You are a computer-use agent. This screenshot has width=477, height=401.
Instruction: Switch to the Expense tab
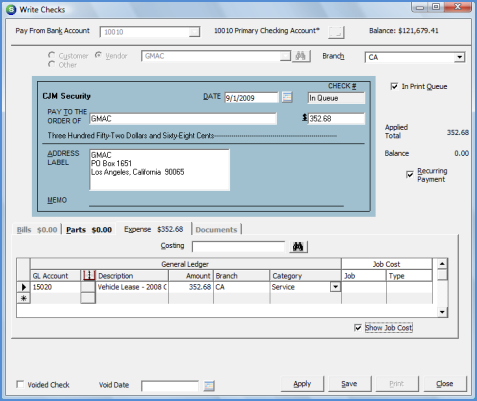[x=154, y=229]
